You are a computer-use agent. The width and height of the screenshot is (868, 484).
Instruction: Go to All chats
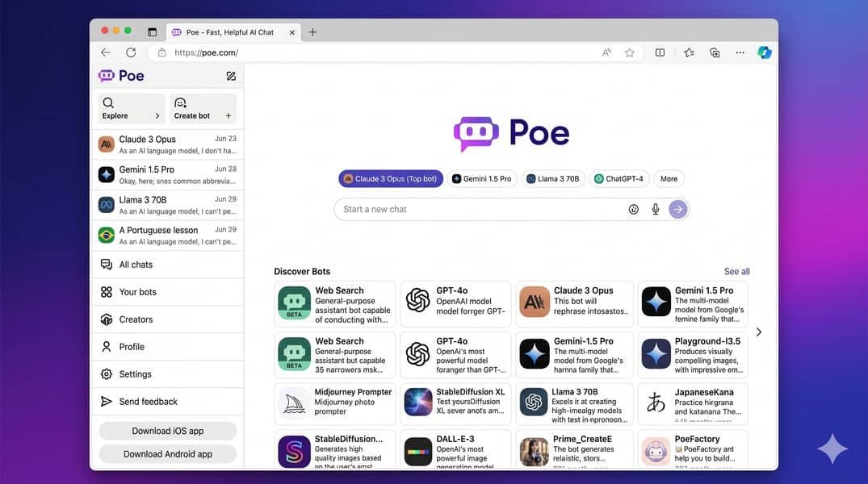[167, 265]
